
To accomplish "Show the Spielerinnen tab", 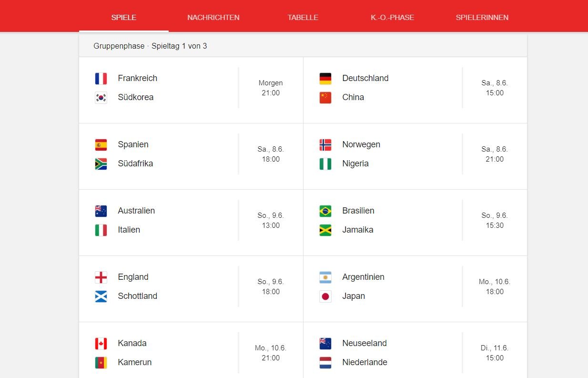I will click(482, 18).
